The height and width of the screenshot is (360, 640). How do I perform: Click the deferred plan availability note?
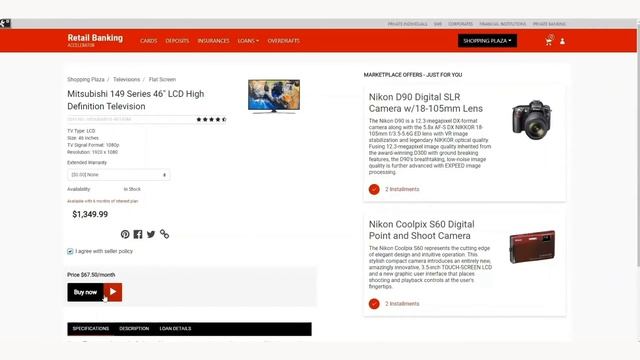102,201
